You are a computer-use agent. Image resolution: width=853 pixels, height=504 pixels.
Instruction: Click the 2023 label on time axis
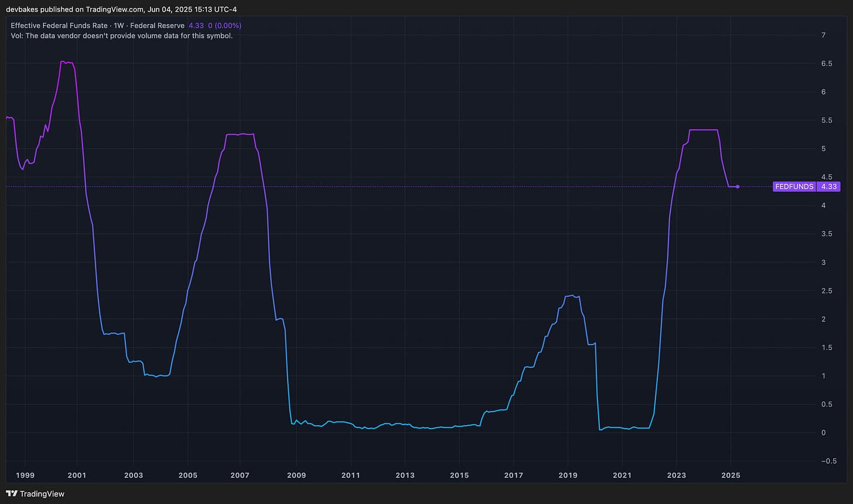click(x=676, y=475)
